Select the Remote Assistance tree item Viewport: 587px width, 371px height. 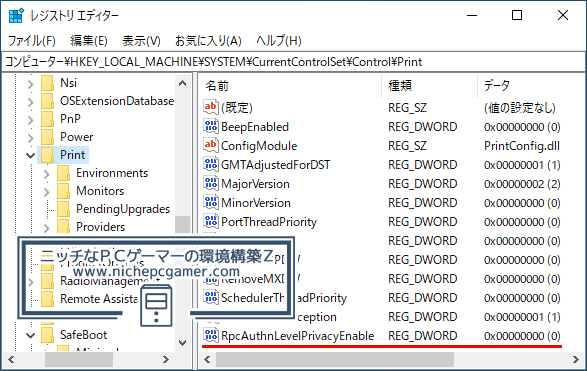pos(99,299)
